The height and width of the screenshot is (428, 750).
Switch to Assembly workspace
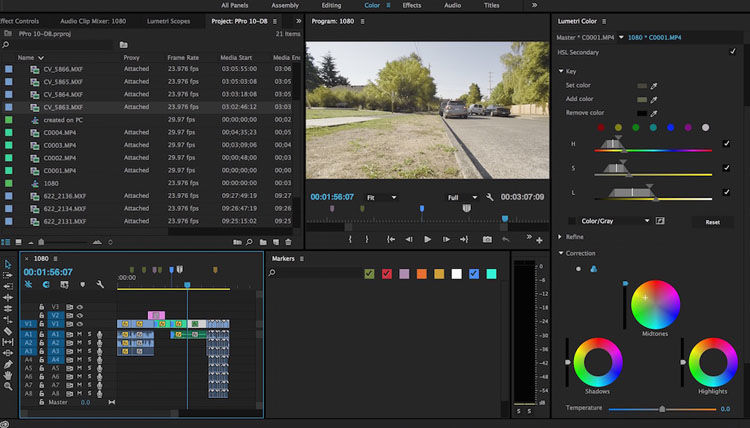pyautogui.click(x=285, y=5)
